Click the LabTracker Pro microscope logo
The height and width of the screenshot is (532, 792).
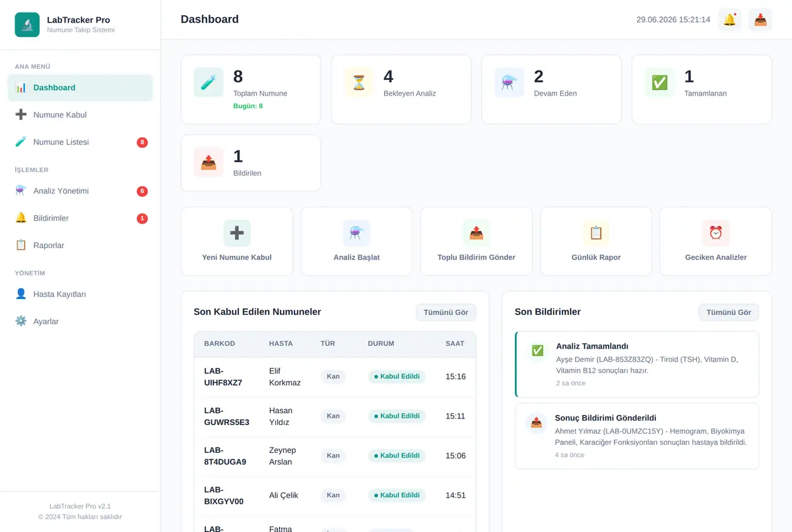[x=27, y=24]
